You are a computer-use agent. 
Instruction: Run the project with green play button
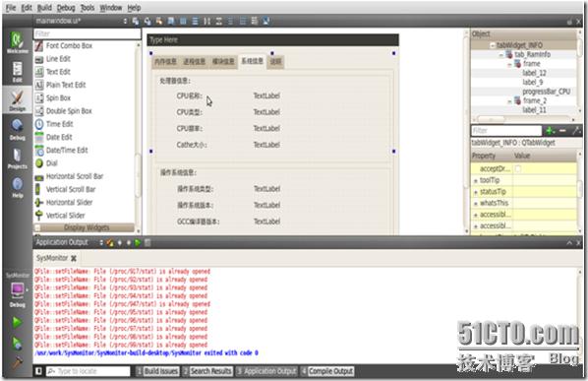(17, 322)
